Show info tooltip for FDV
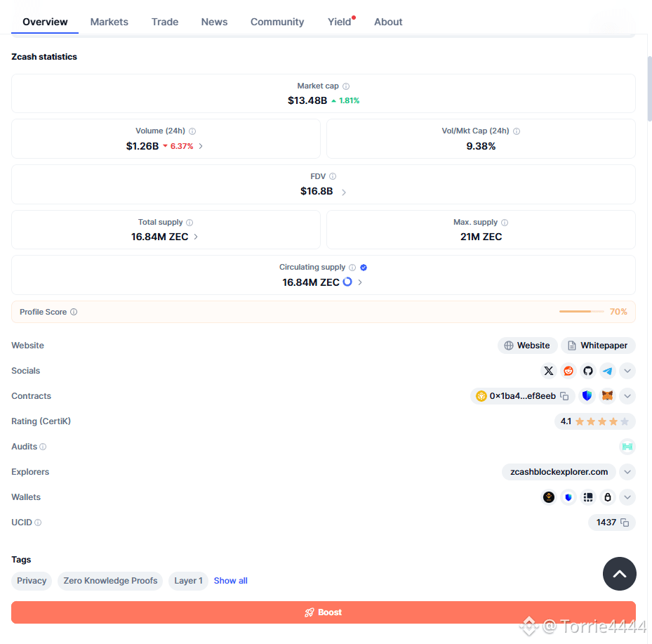 (x=333, y=176)
